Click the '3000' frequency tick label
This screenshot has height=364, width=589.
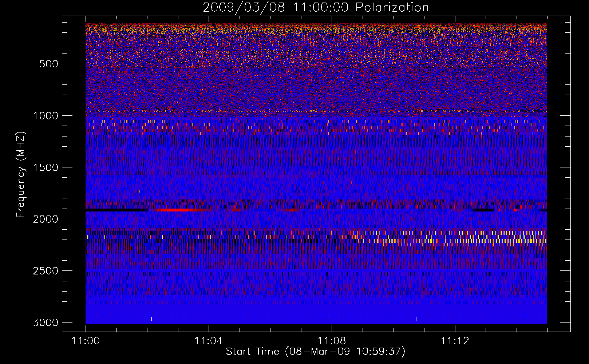pyautogui.click(x=46, y=323)
